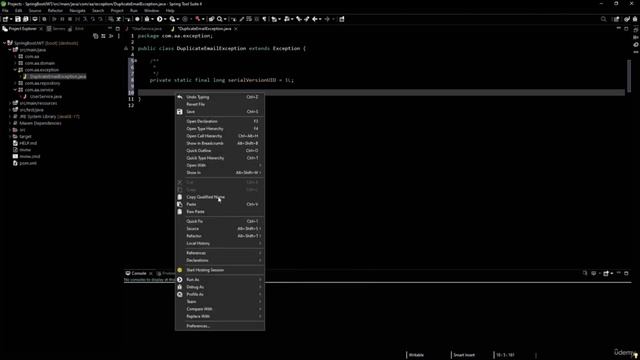640x360 pixels.
Task: Open the Refactor submenu in context menu
Action: click(x=220, y=236)
